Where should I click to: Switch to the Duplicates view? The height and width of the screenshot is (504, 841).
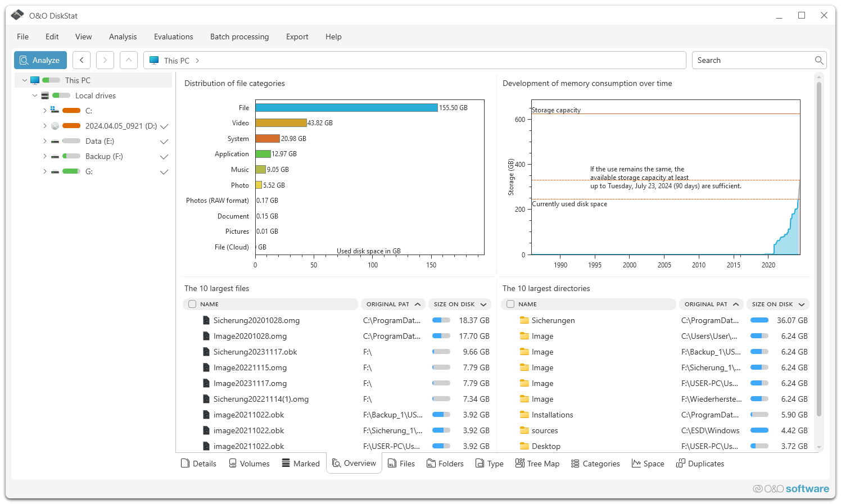tap(700, 464)
